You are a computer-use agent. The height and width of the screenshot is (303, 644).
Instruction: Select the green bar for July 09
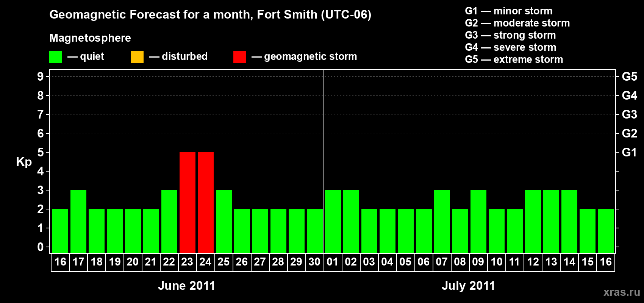pos(478,221)
